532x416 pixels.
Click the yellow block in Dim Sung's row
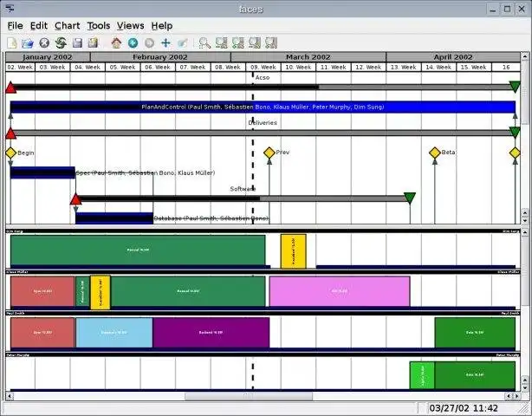294,251
